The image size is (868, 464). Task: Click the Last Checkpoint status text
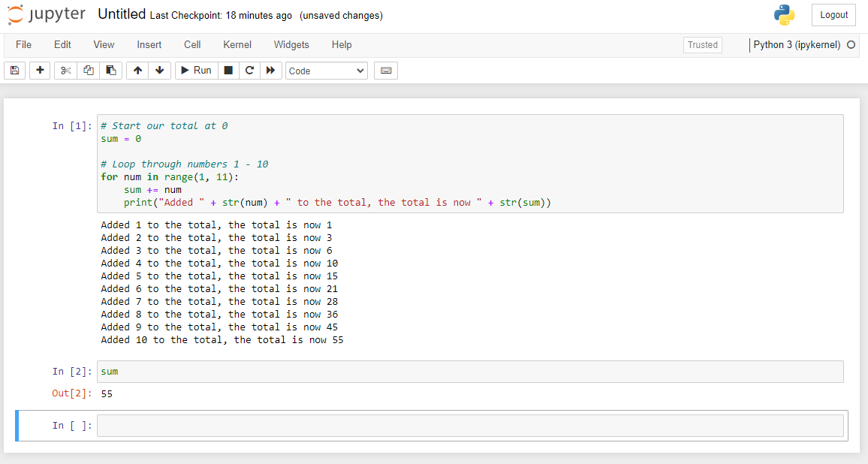(x=221, y=16)
